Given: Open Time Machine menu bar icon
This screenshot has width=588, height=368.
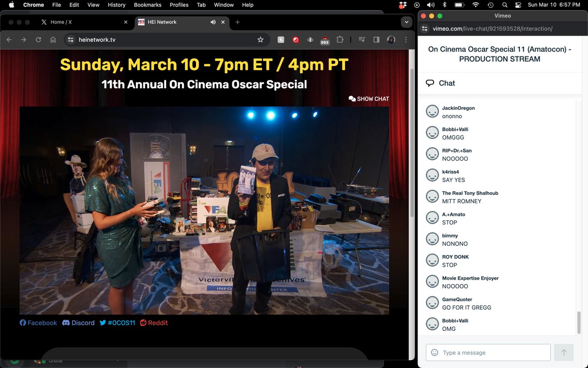Looking at the screenshot, I should [490, 5].
